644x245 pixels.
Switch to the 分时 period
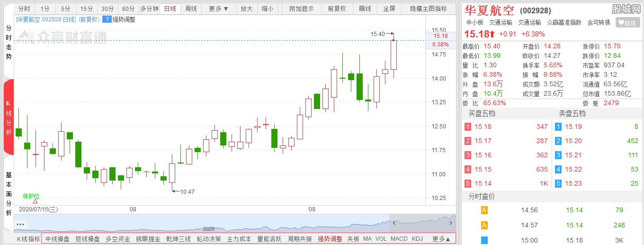click(24, 9)
